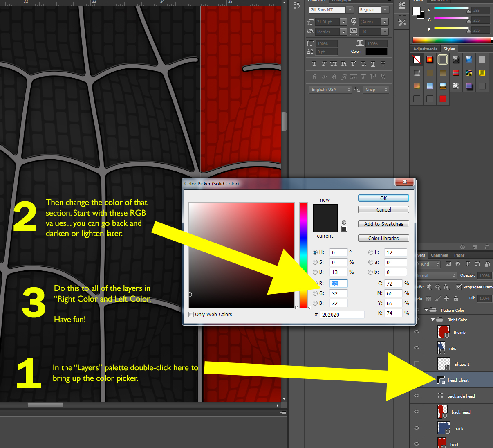Hide the thumb layer
This screenshot has height=448, width=493.
click(x=417, y=332)
